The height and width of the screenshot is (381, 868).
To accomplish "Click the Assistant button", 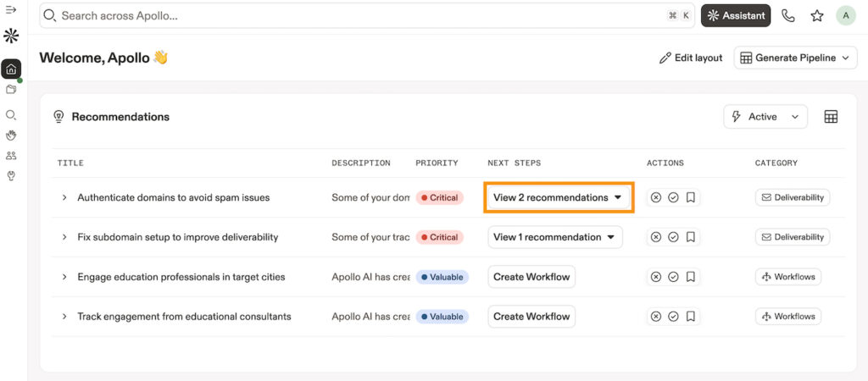I will click(736, 16).
